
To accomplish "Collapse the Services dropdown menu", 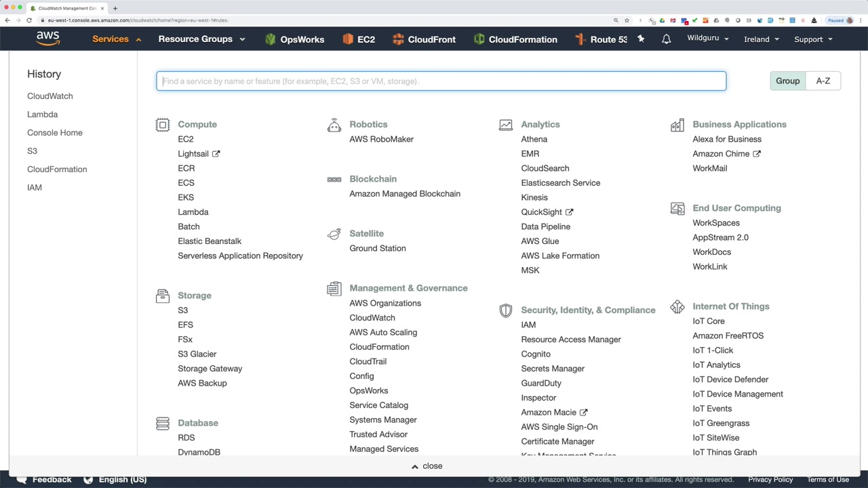I will pos(117,39).
